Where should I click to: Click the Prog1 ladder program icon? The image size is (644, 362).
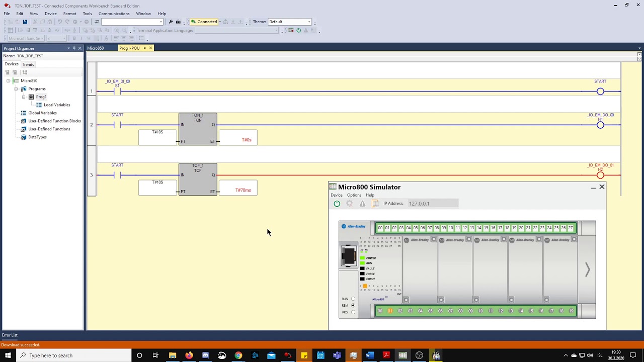(31, 97)
